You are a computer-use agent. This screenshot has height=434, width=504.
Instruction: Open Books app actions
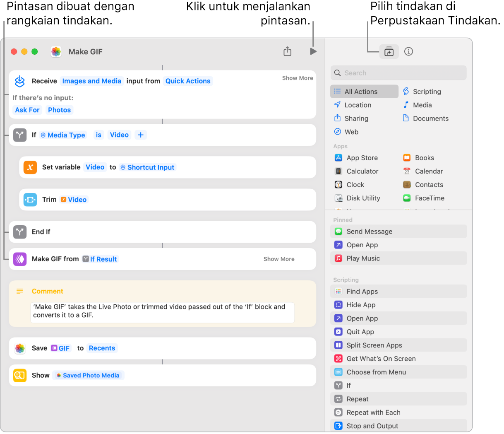419,158
